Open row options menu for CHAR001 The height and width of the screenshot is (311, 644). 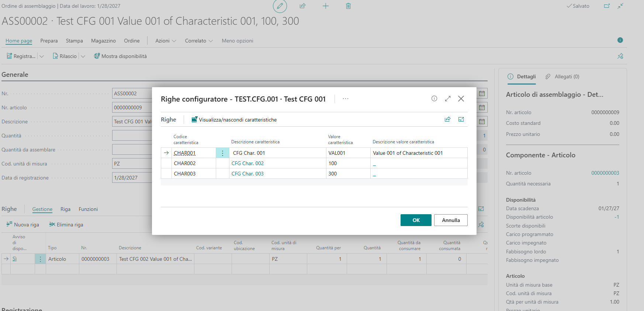pos(222,153)
